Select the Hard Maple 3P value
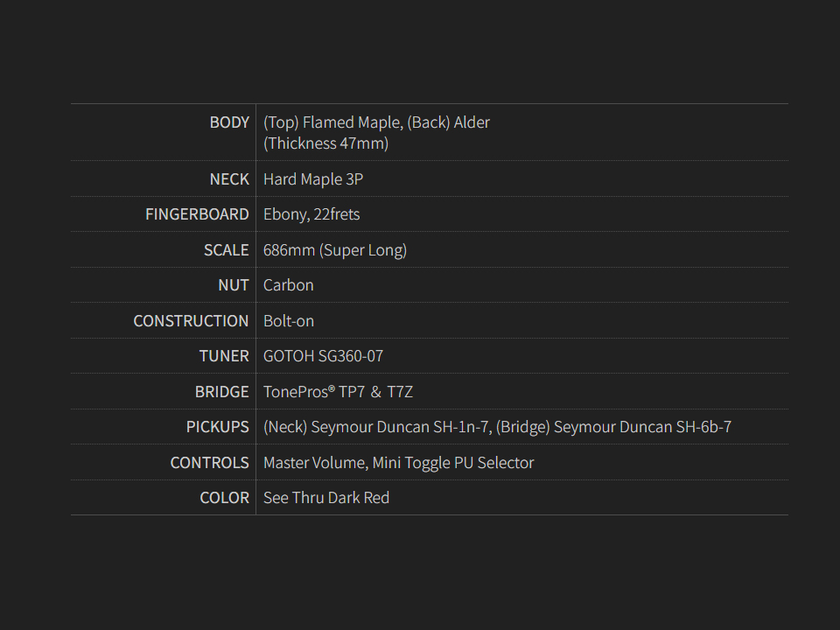 (313, 179)
